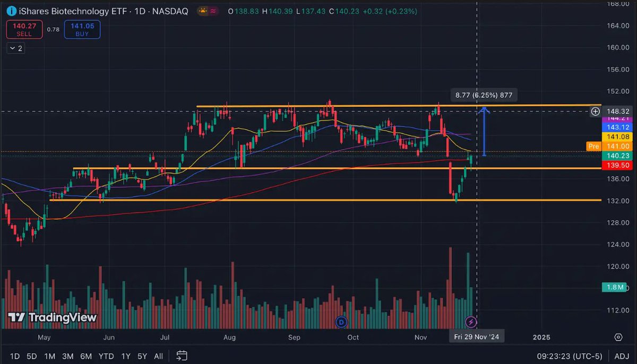Viewport: 637px width, 364px height.
Task: Click the Fri 29 Nov '24 date label
Action: [x=476, y=337]
